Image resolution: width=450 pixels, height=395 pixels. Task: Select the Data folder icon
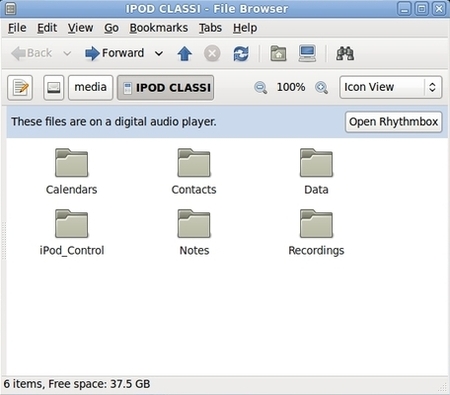tap(316, 163)
